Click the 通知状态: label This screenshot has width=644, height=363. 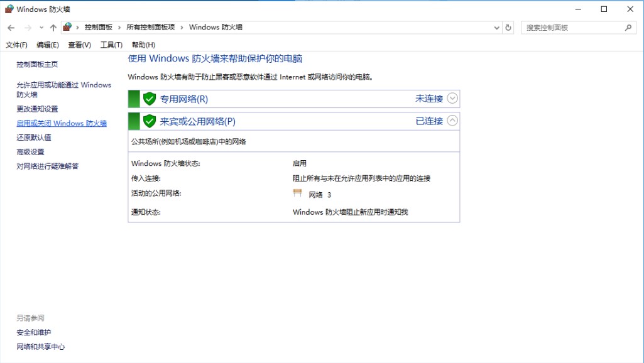(x=146, y=212)
